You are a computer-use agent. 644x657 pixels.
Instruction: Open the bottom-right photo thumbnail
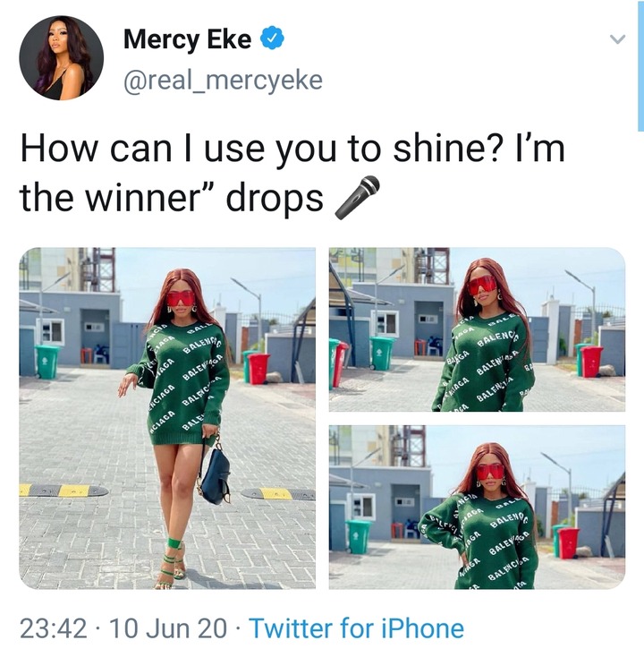(x=477, y=508)
